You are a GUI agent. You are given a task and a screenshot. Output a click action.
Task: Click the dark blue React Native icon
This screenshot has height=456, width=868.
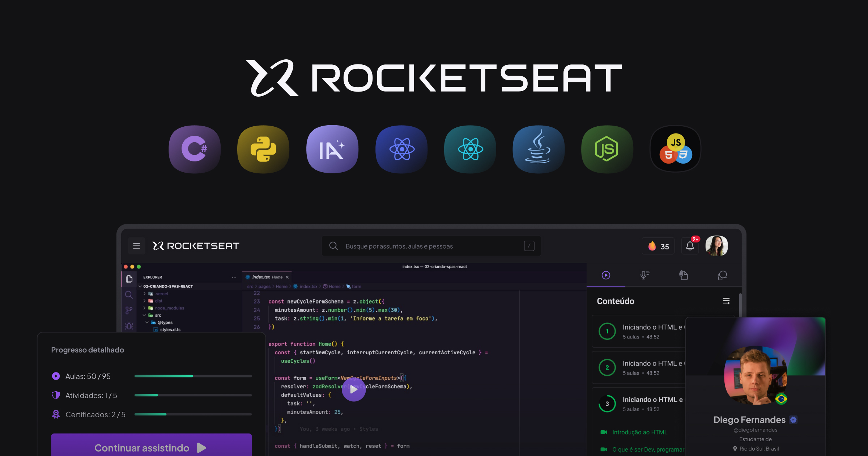point(401,149)
